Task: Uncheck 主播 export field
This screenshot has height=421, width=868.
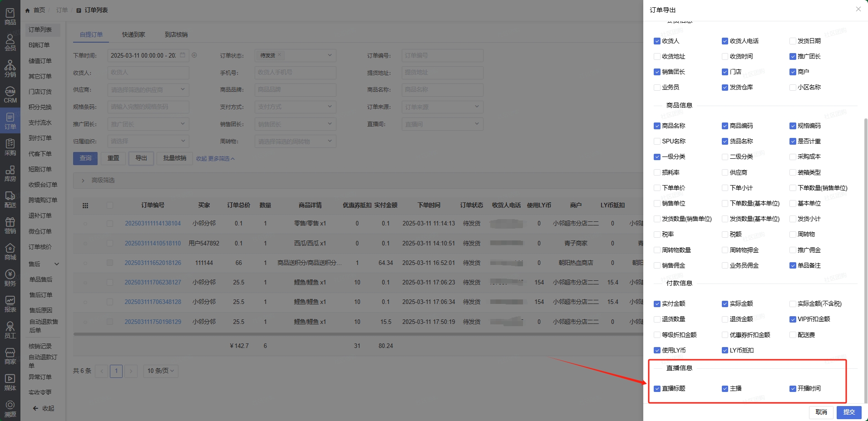Action: [x=725, y=388]
